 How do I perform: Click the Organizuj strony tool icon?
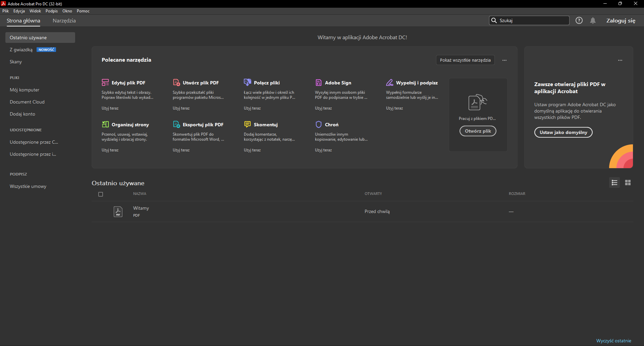click(x=105, y=124)
